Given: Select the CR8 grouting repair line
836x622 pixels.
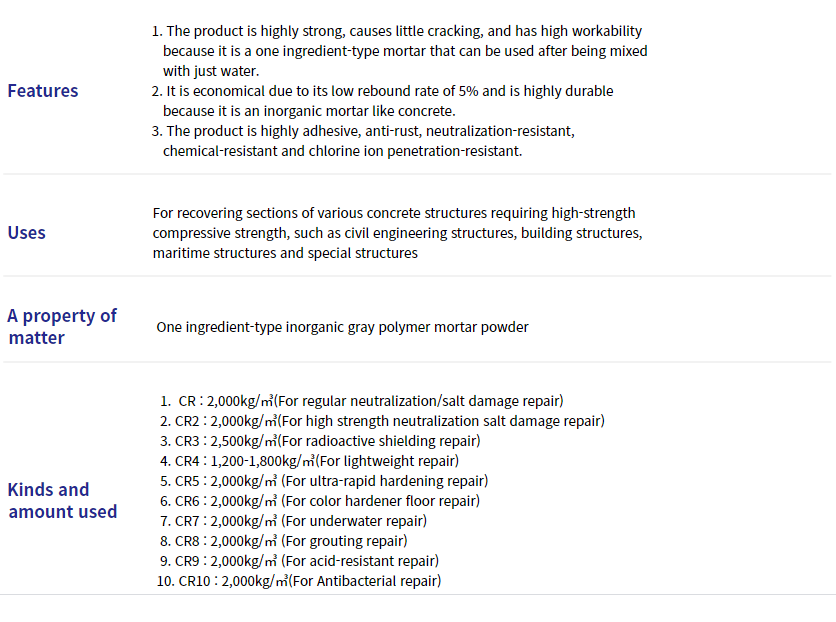Looking at the screenshot, I should coord(284,541).
